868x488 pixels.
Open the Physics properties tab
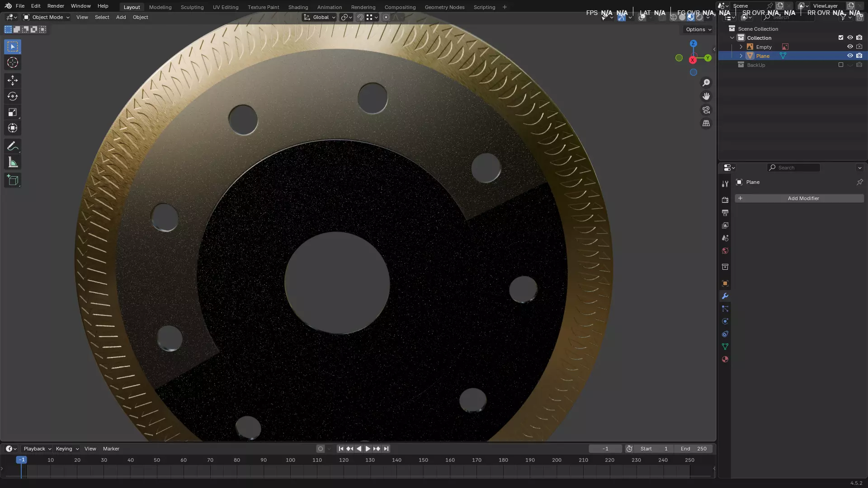click(725, 321)
